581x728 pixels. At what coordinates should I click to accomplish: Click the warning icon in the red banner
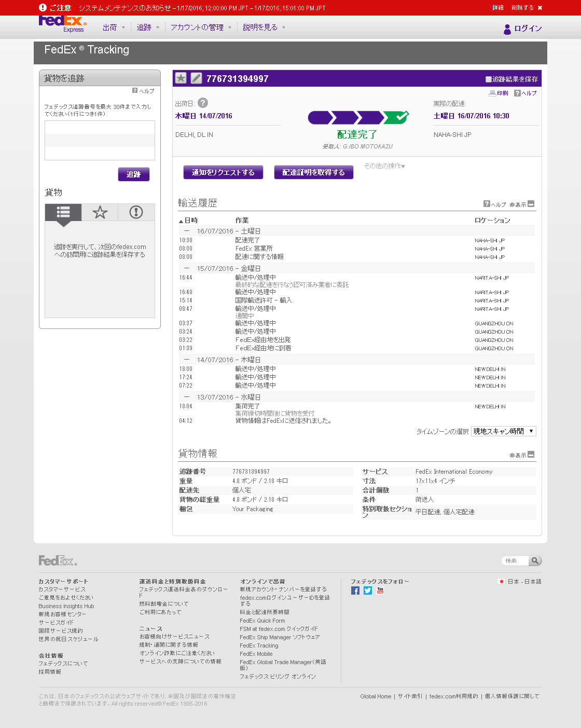(x=43, y=7)
